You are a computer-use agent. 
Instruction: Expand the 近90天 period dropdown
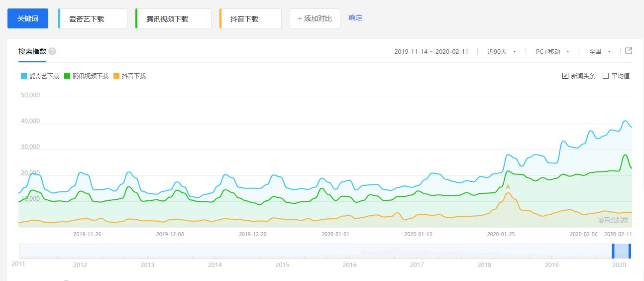502,51
